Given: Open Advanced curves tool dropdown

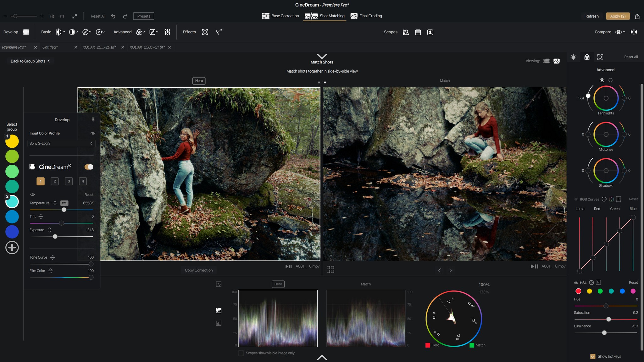Looking at the screenshot, I should click(x=154, y=32).
